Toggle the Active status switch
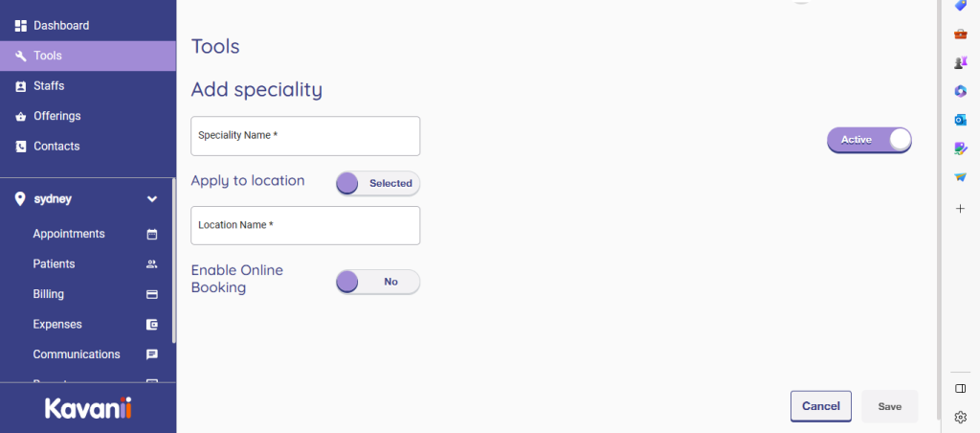The image size is (980, 433). (x=869, y=140)
